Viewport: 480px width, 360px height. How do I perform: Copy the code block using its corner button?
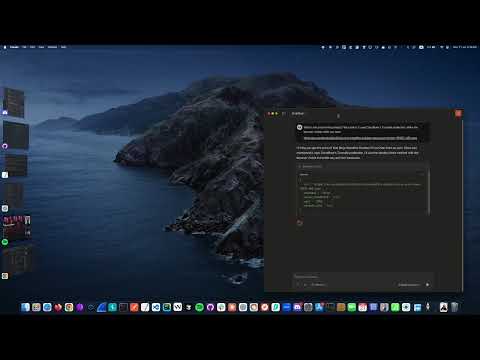tap(422, 174)
